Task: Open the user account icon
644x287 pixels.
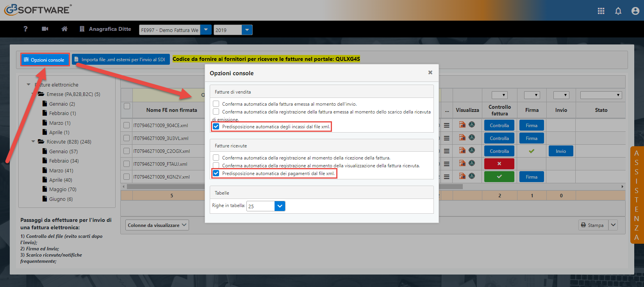Action: 635,11
